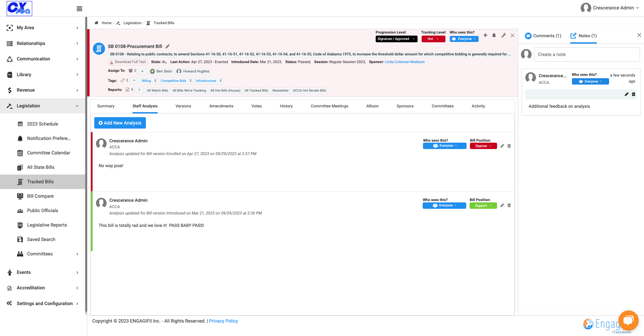This screenshot has width=644, height=336.
Task: Open the Support bill position dropdown
Action: click(483, 206)
